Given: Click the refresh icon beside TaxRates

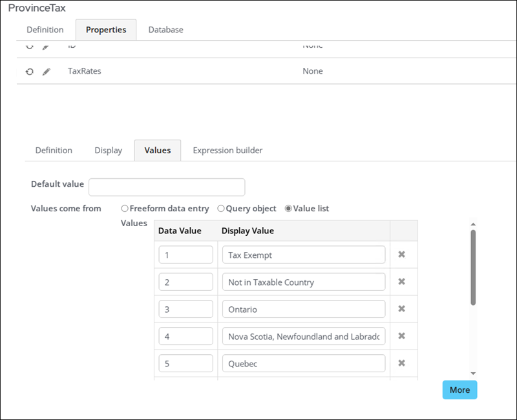Looking at the screenshot, I should tap(29, 72).
